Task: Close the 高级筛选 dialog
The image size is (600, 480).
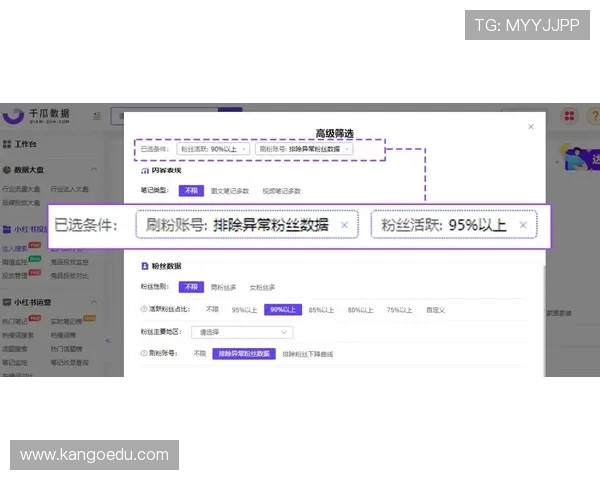Action: [x=531, y=127]
